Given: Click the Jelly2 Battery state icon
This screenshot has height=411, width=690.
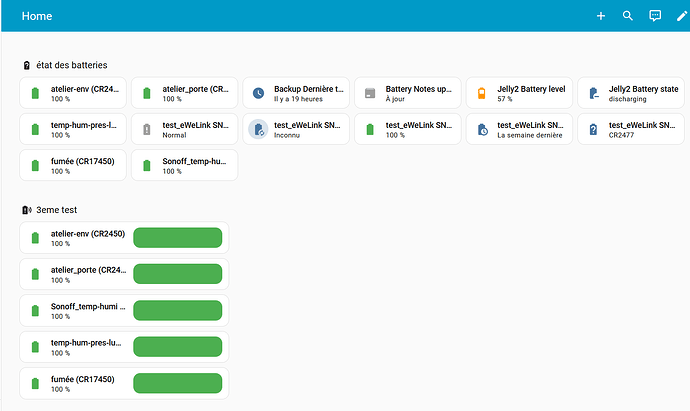Looking at the screenshot, I should pos(593,93).
